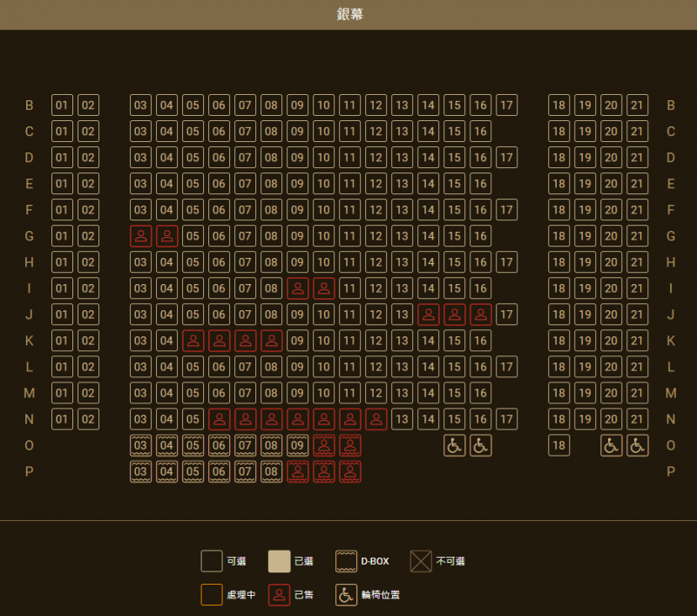Image resolution: width=697 pixels, height=616 pixels.
Task: Click the rightmost wheelchair seat in row O
Action: pos(637,445)
